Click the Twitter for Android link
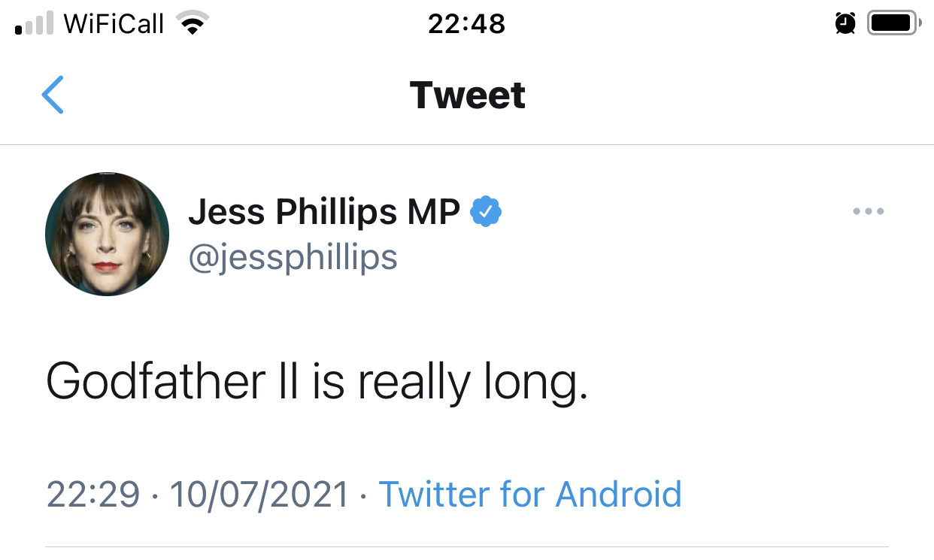Screen dimensions: 934x560 [x=530, y=494]
